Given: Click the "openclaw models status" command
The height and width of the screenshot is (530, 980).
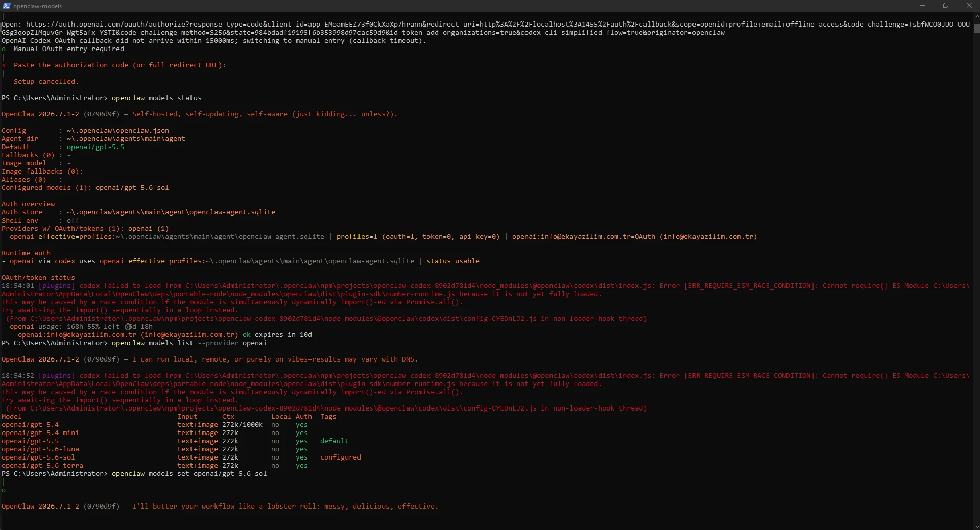Looking at the screenshot, I should click(x=157, y=98).
